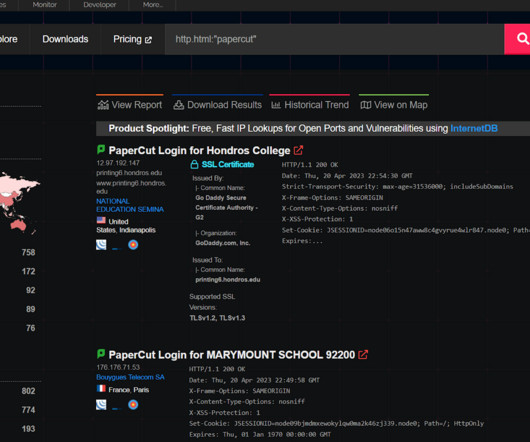Go to the Downloads page
Viewport: 530px width, 442px height.
pos(65,39)
